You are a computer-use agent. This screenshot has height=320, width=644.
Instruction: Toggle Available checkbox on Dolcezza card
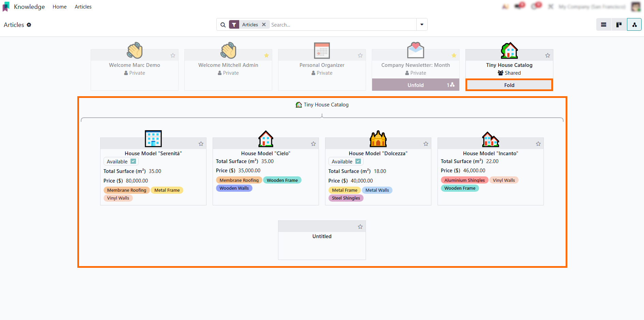pyautogui.click(x=358, y=161)
